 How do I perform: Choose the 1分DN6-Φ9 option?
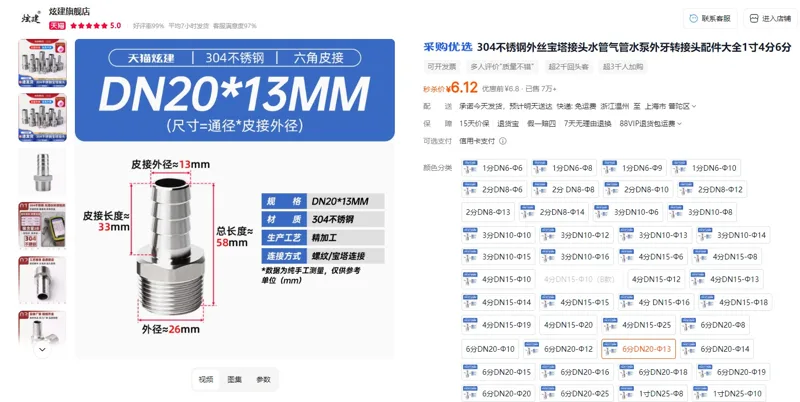point(634,168)
